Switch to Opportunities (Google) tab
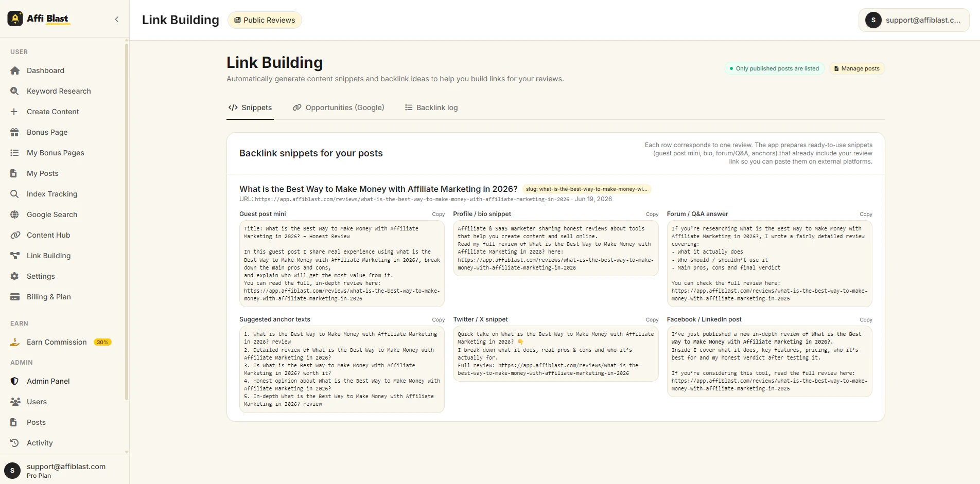980x484 pixels. click(x=339, y=107)
